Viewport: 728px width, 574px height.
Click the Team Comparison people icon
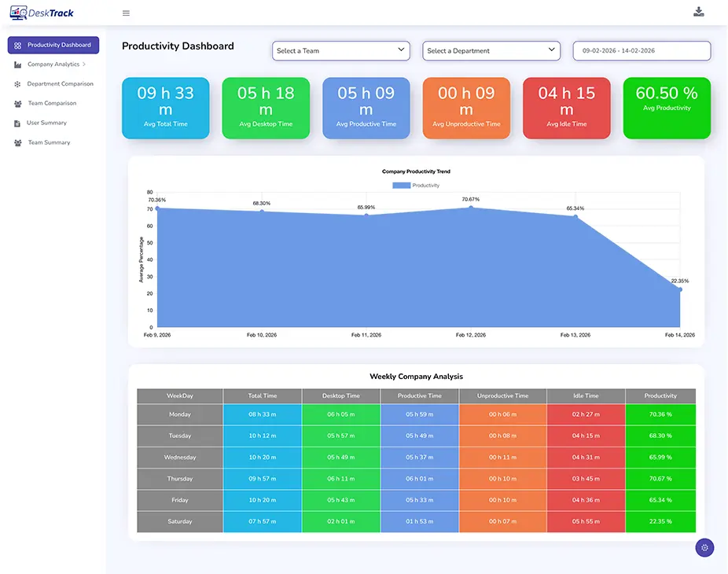coord(17,103)
